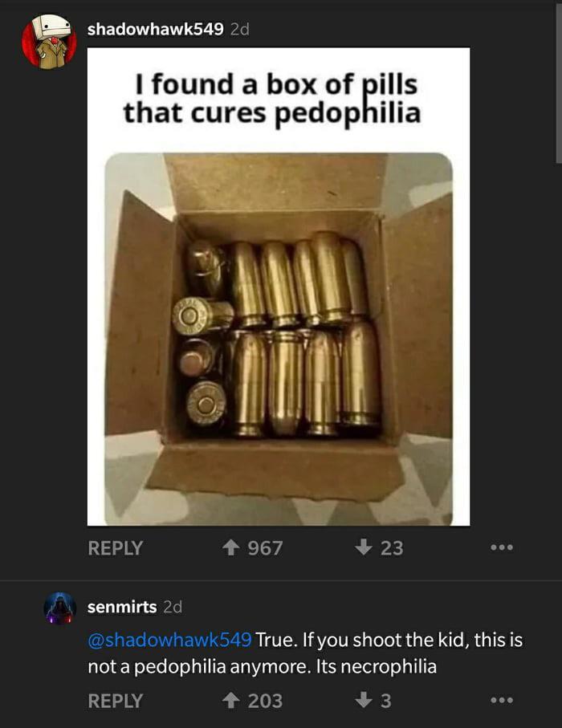Click the 2d timestamp beside shadowhawk549

click(240, 29)
